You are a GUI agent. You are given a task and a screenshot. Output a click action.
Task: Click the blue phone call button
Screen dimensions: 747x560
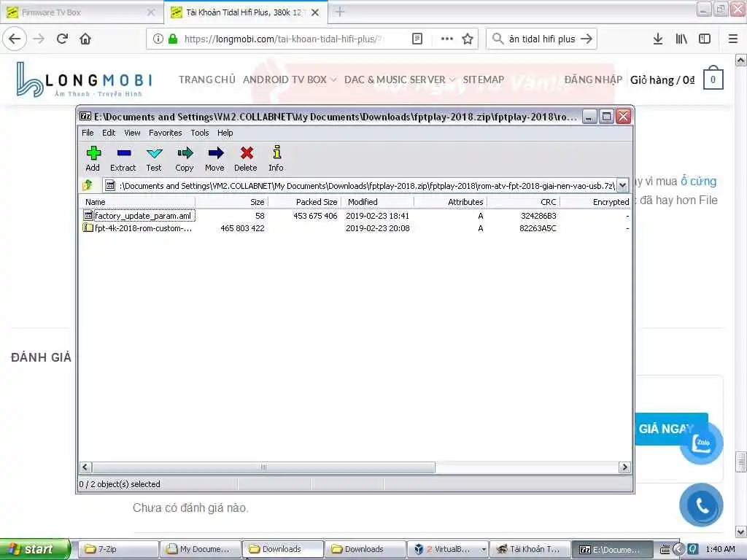[x=702, y=505]
